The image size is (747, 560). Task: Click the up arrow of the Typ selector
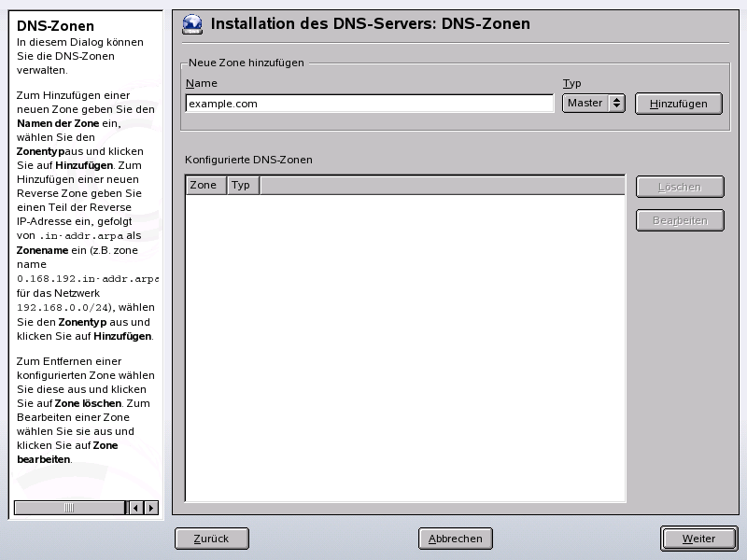pyautogui.click(x=614, y=99)
